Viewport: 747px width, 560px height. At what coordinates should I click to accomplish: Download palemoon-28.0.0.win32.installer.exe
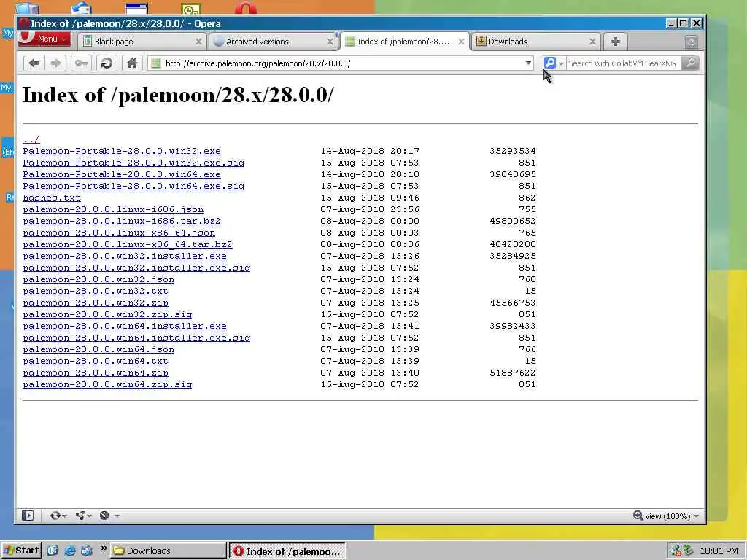124,256
